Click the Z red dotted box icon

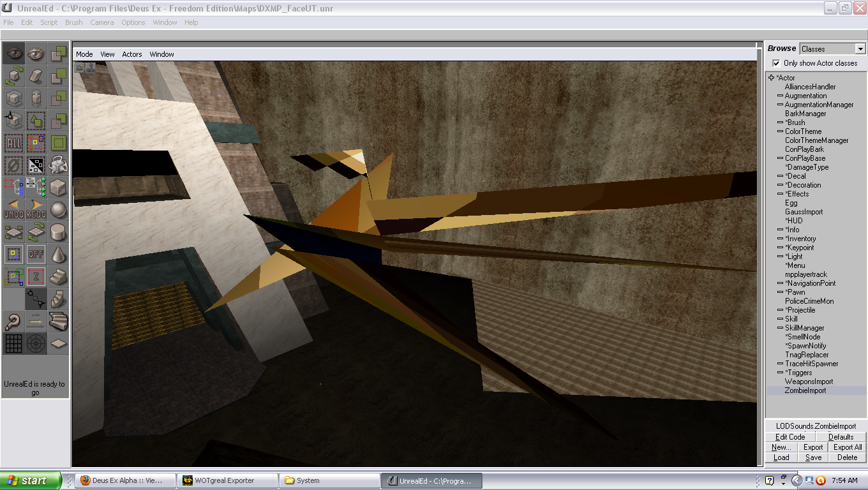click(36, 276)
